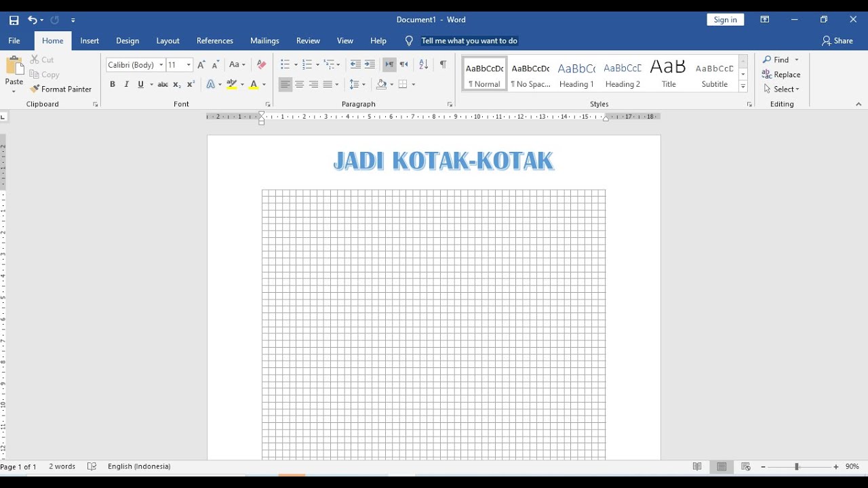Switch to the Insert tab
The width and height of the screenshot is (868, 488).
point(90,41)
